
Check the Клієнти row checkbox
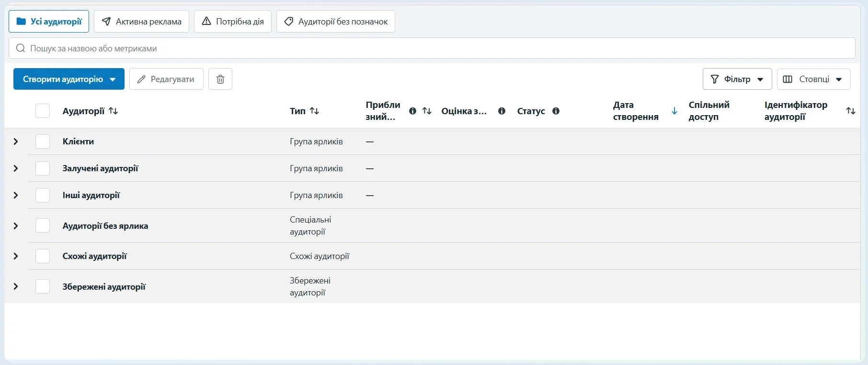pos(43,141)
